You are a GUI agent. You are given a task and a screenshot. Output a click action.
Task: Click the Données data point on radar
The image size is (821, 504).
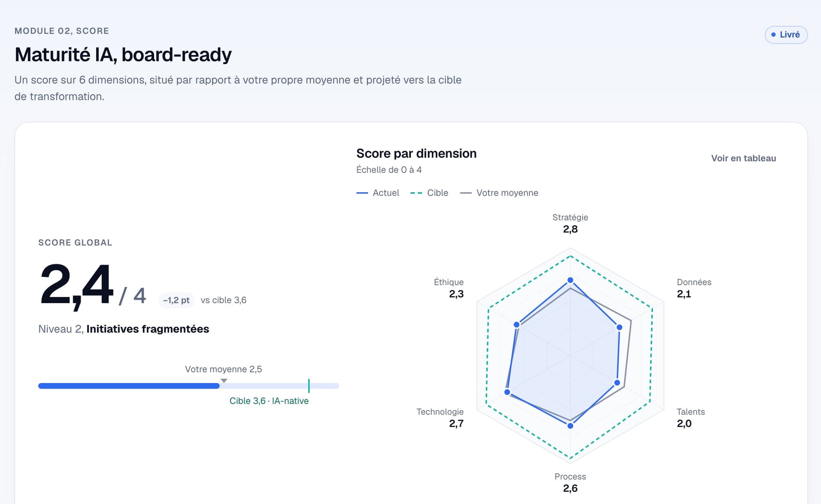tap(619, 327)
